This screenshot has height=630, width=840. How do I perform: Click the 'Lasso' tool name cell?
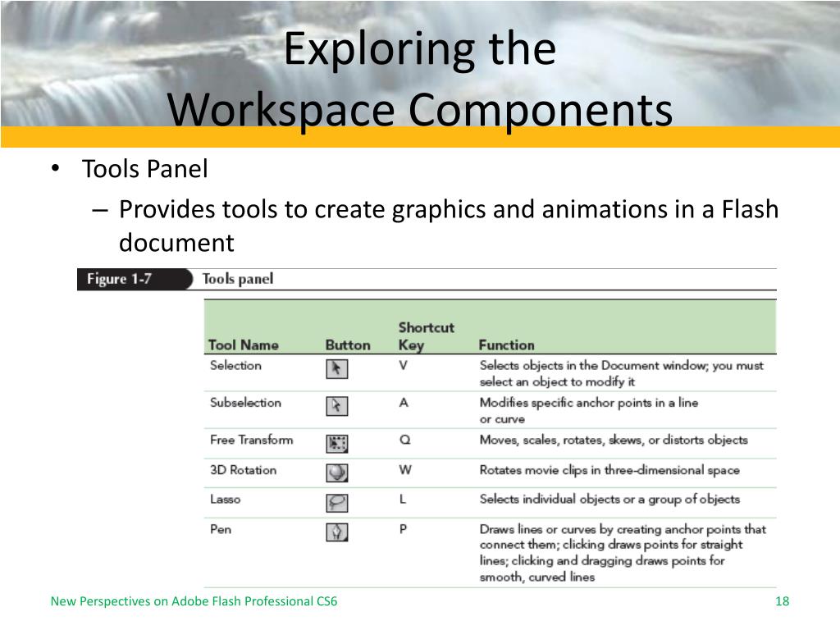tap(225, 500)
